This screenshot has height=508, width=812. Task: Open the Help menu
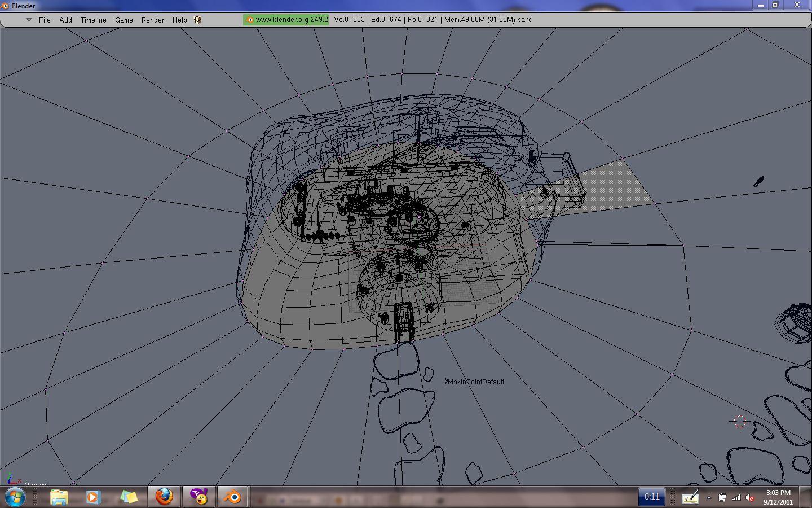click(x=180, y=20)
